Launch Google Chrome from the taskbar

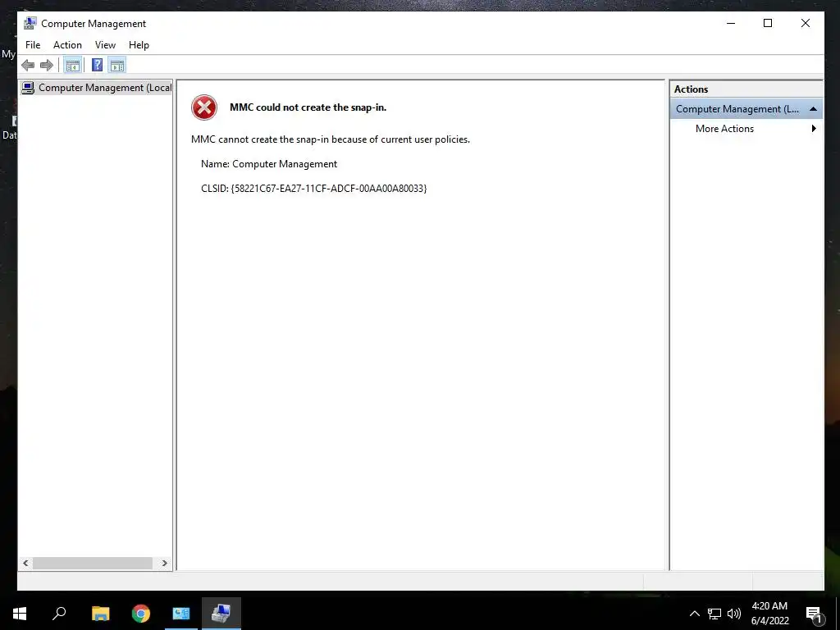click(141, 614)
